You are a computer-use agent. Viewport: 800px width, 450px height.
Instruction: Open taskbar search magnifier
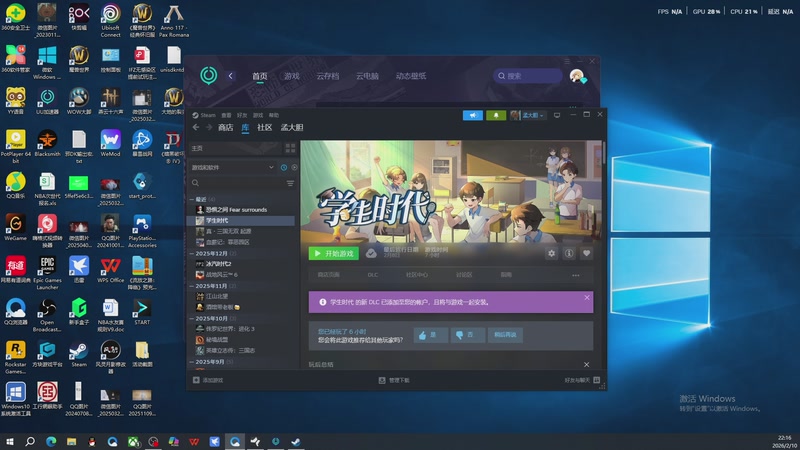[x=30, y=441]
